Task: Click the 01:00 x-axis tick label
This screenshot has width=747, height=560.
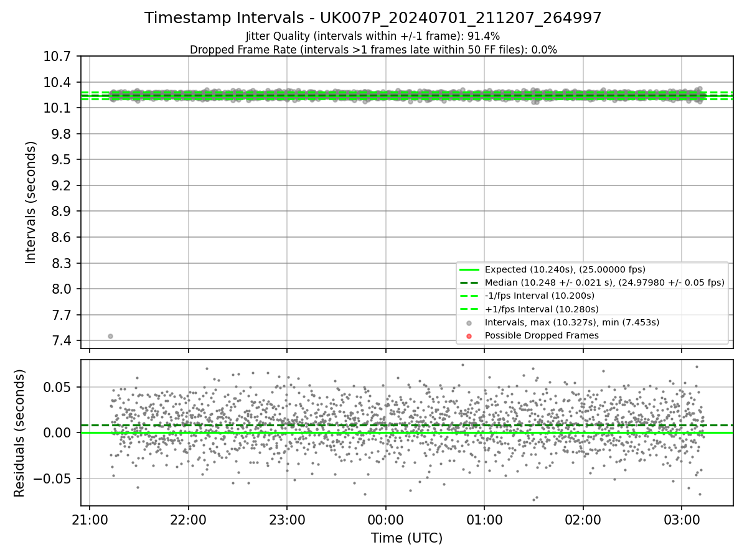Action: pyautogui.click(x=484, y=520)
